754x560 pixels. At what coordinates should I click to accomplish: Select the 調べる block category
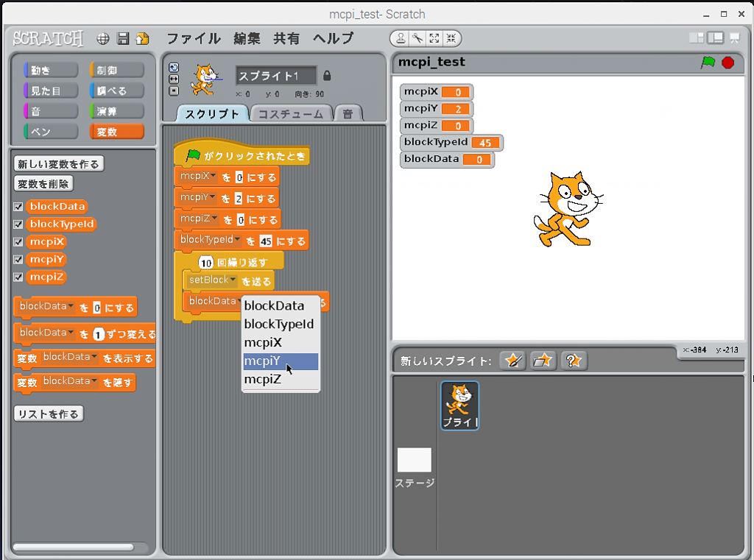[117, 91]
